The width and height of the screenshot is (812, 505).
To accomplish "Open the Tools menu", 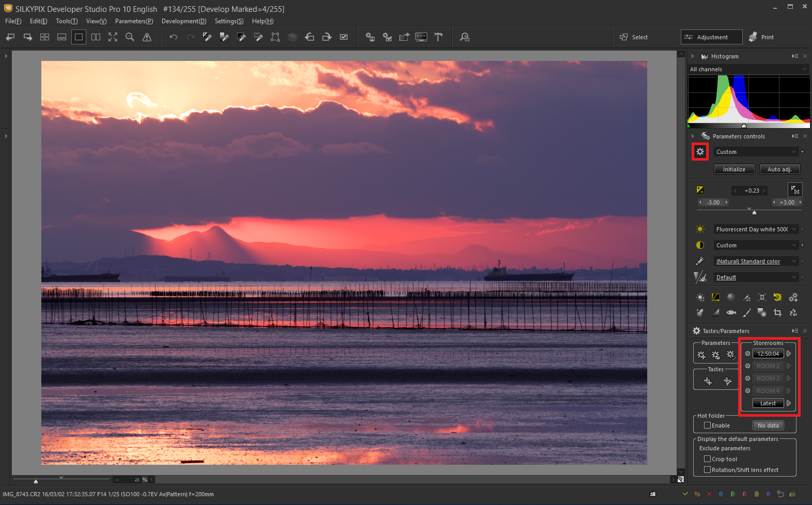I will click(x=67, y=21).
